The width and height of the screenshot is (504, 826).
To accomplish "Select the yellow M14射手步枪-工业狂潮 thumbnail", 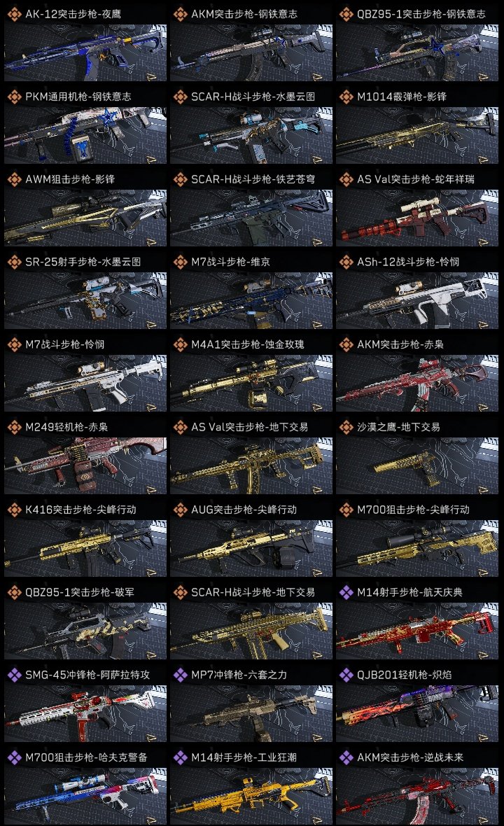I will (251, 796).
